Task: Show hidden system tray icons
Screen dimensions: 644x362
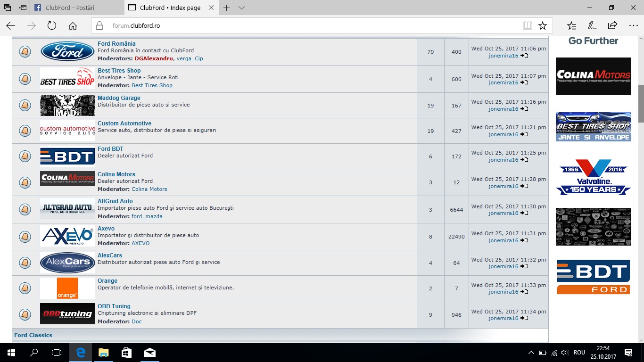Action: [531, 353]
